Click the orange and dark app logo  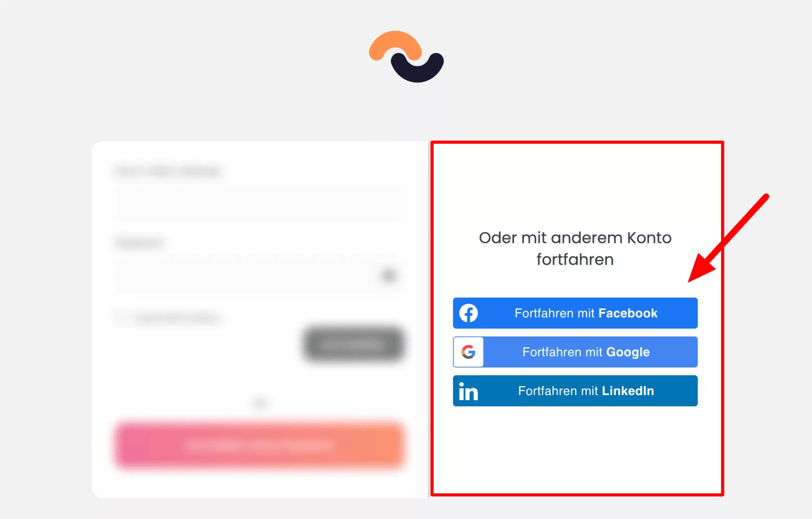406,56
